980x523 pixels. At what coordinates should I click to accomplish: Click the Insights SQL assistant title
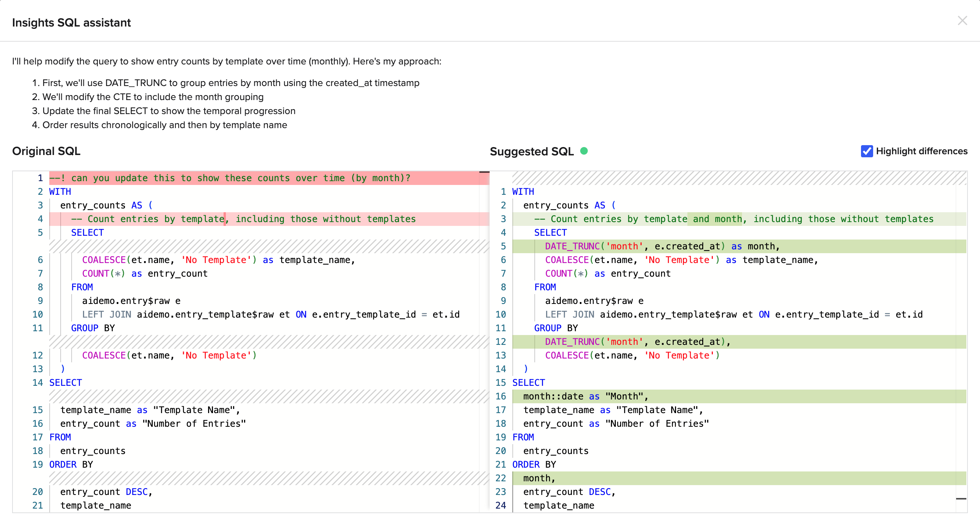[71, 22]
